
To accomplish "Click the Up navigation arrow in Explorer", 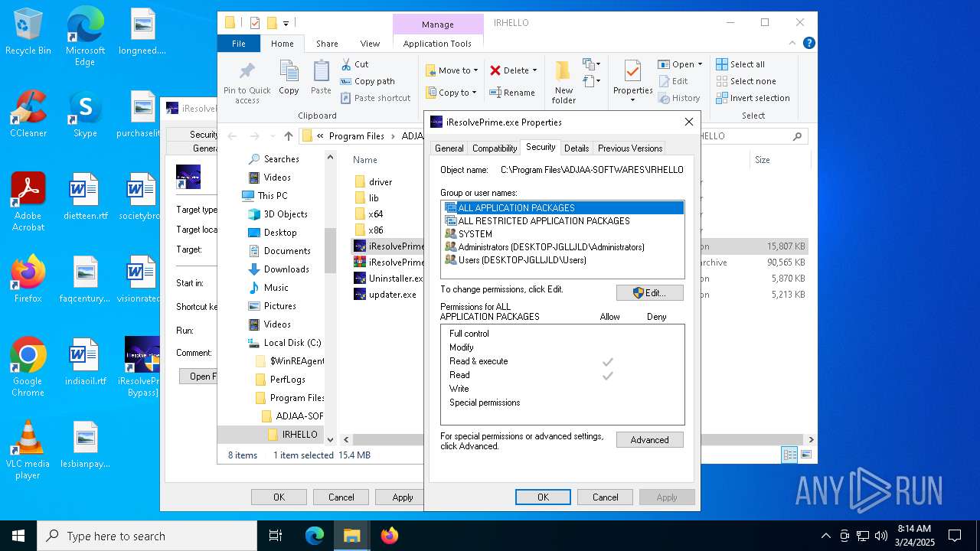I will [x=288, y=136].
